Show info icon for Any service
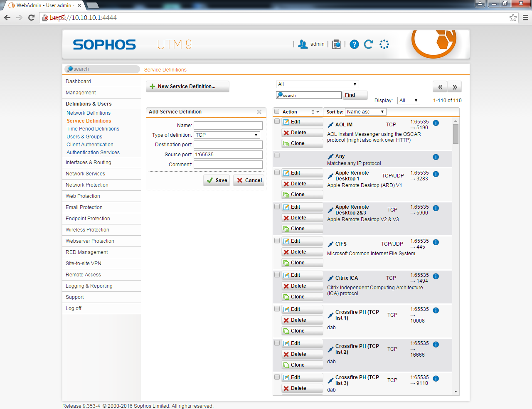 coord(436,157)
